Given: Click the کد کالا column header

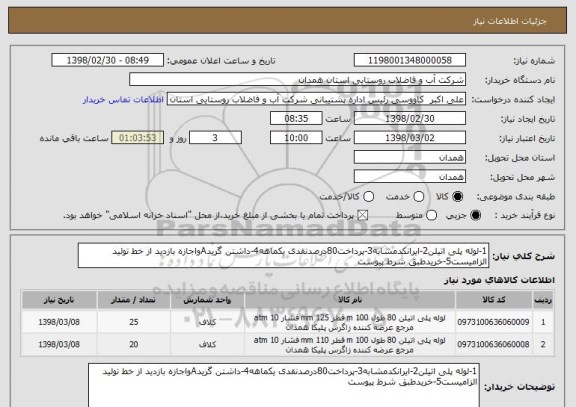Looking at the screenshot, I should click(494, 300).
